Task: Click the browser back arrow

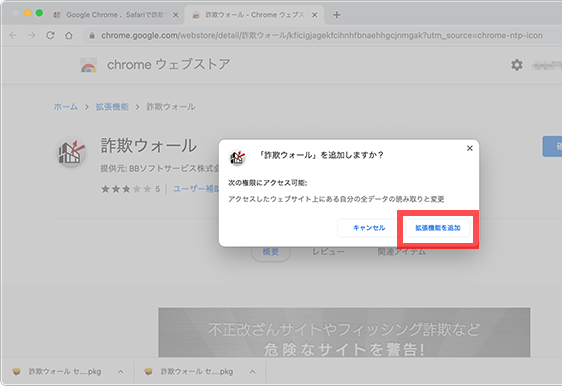Action: pos(13,35)
